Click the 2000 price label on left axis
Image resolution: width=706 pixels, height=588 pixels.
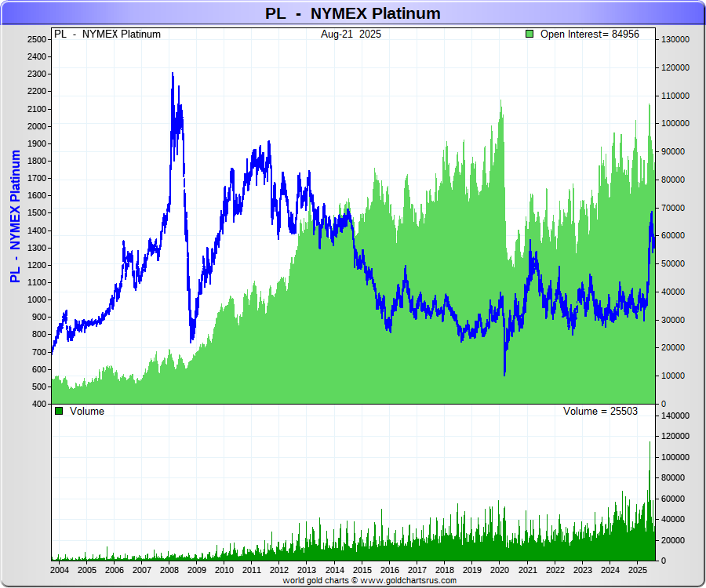[x=36, y=126]
